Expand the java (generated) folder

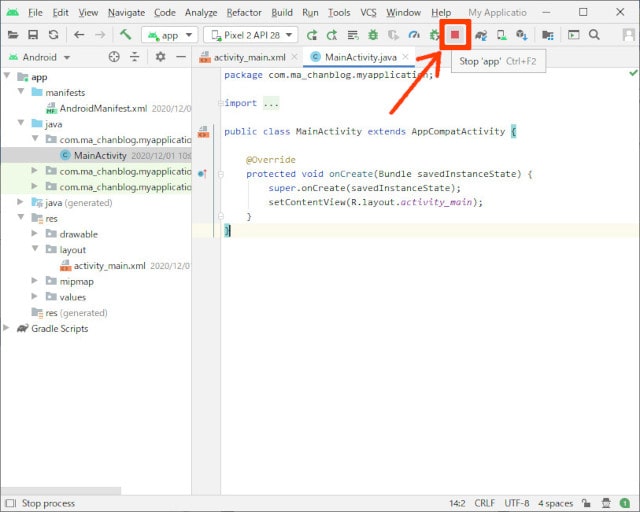20,202
